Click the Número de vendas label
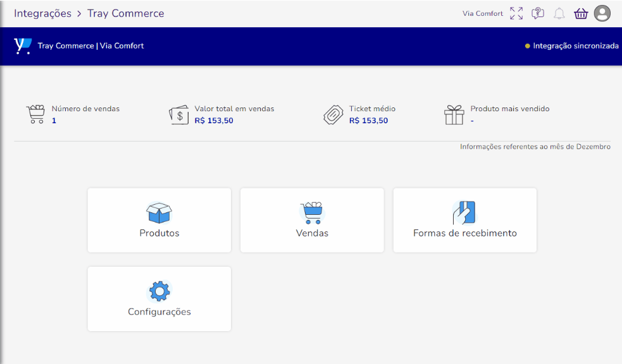 (85, 109)
